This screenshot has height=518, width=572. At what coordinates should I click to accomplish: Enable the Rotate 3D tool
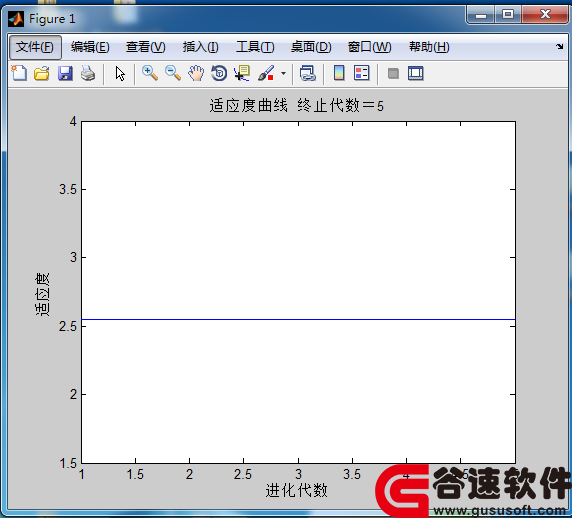click(219, 73)
